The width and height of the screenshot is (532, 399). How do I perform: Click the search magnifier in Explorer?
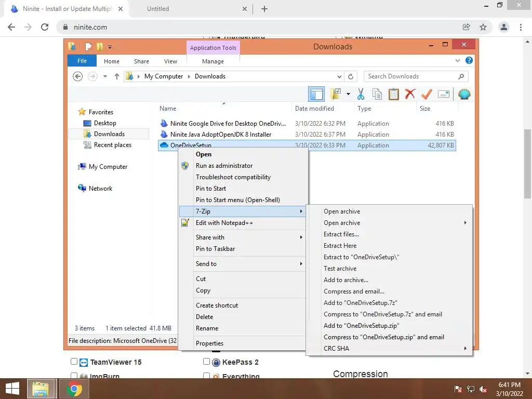(x=461, y=76)
